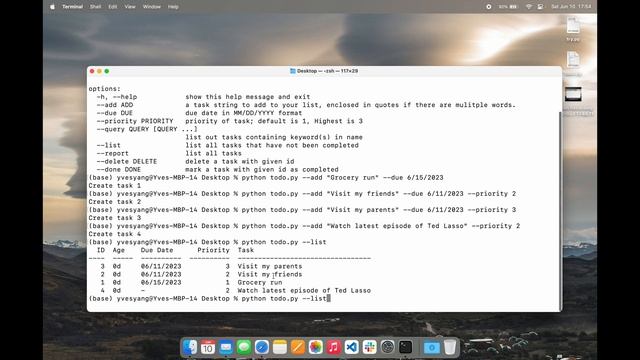Open the Trash in the Dock
Screen dimensions: 640x360
click(450, 347)
